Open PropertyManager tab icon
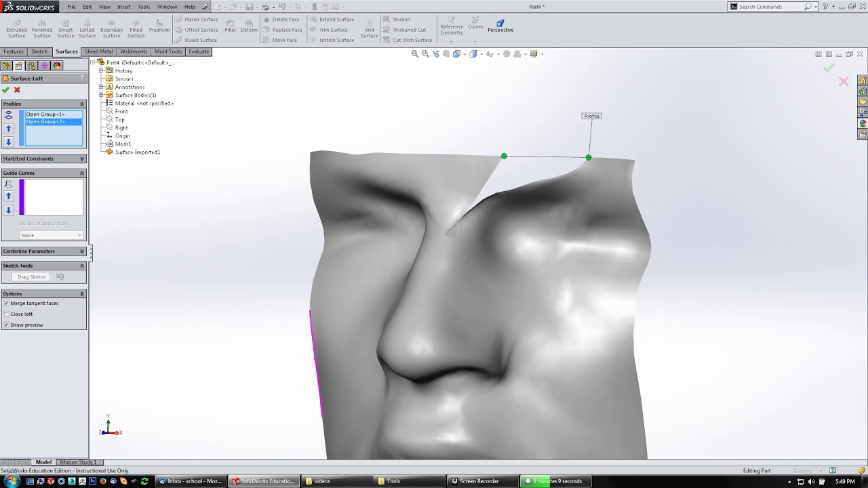The width and height of the screenshot is (868, 488). click(19, 66)
